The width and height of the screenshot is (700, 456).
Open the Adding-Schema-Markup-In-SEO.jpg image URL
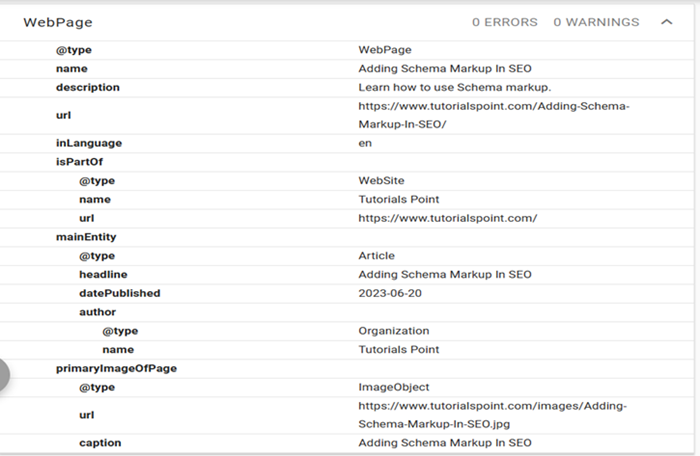[492, 414]
